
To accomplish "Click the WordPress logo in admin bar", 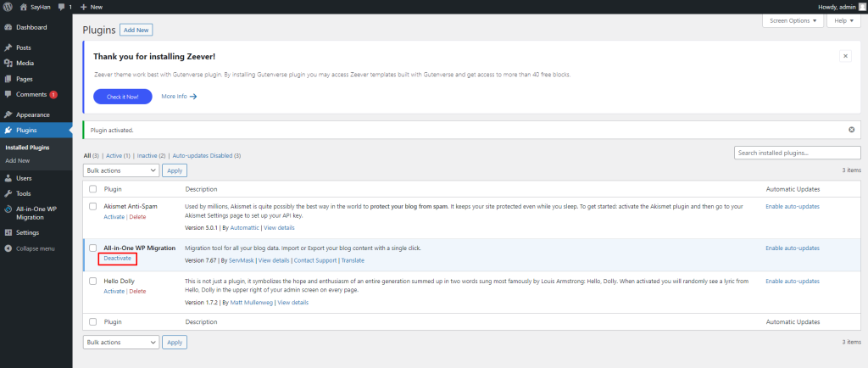I will [7, 7].
